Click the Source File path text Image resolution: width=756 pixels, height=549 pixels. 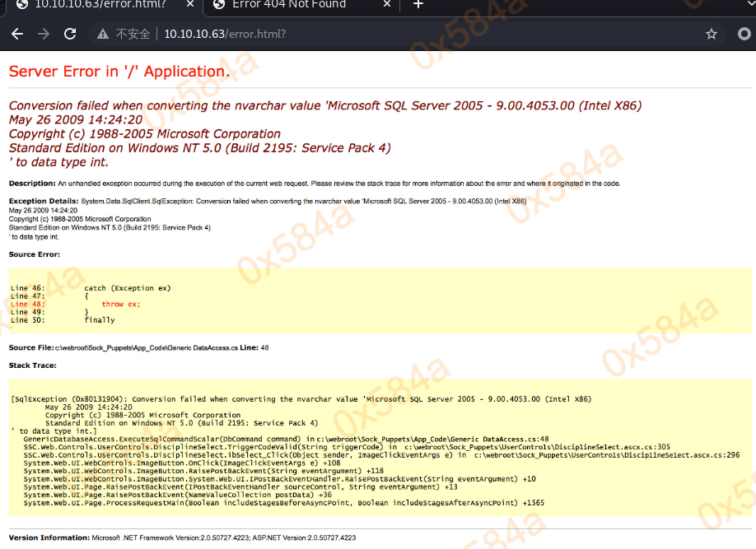pyautogui.click(x=146, y=348)
